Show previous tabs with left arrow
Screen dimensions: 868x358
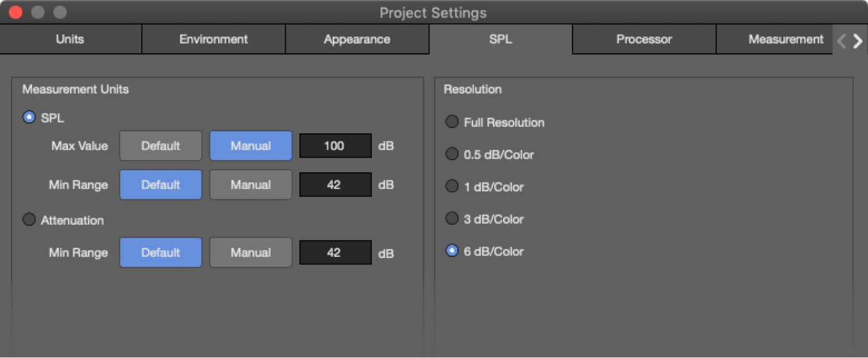pos(842,41)
